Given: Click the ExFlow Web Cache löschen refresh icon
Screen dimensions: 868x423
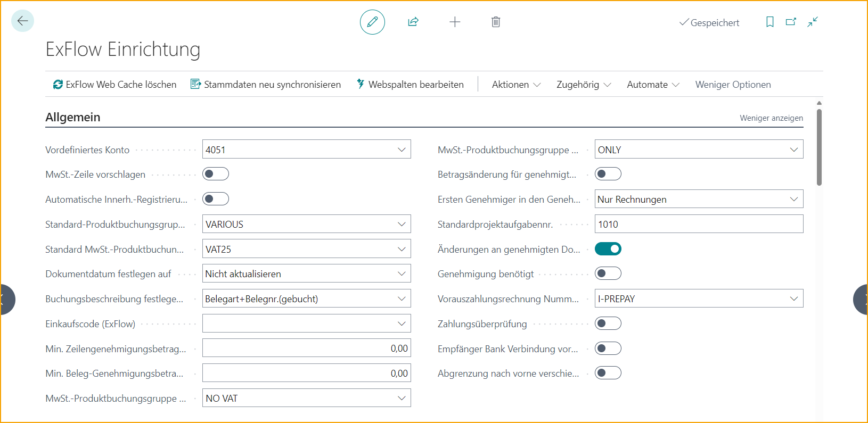Looking at the screenshot, I should pos(58,85).
